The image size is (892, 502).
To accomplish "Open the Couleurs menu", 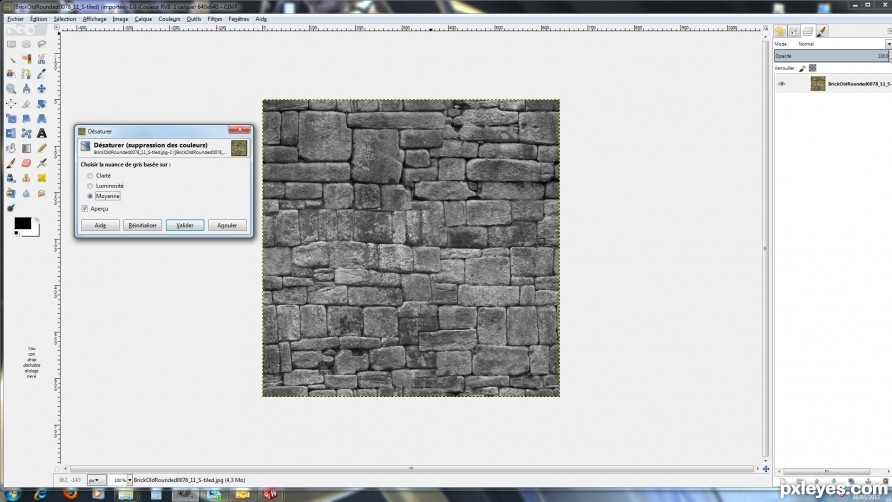I will 169,19.
